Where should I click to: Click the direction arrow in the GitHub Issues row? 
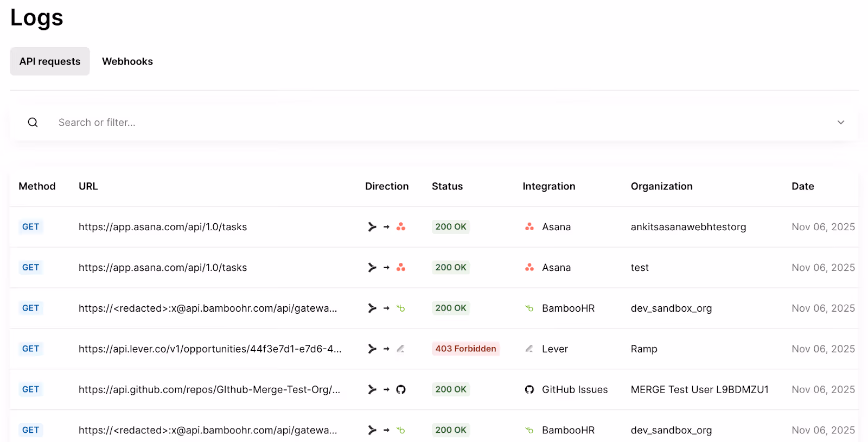(386, 390)
